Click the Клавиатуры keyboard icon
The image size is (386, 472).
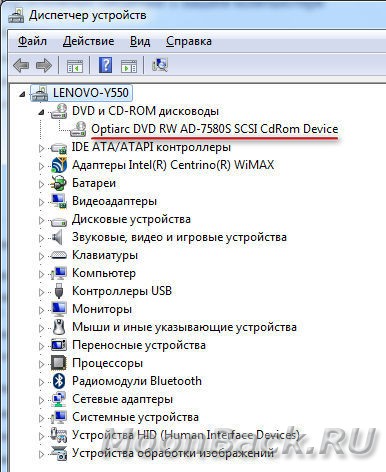point(59,256)
